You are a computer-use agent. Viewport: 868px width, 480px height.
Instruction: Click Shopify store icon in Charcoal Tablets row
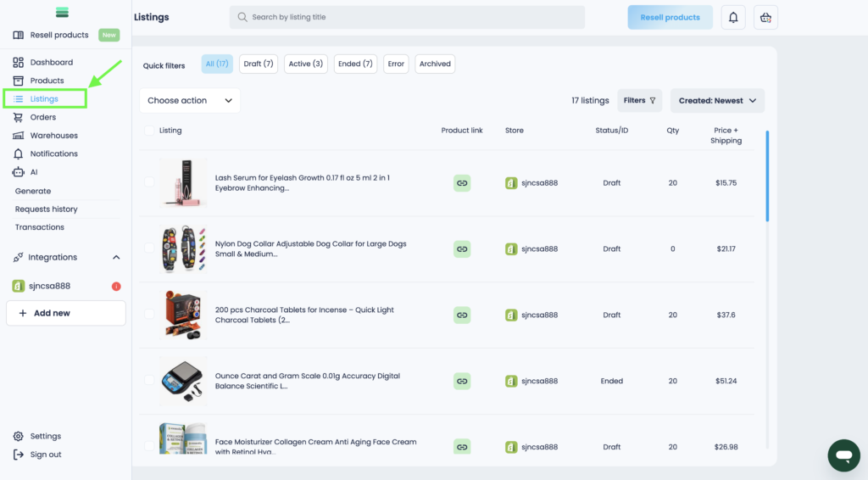point(511,315)
